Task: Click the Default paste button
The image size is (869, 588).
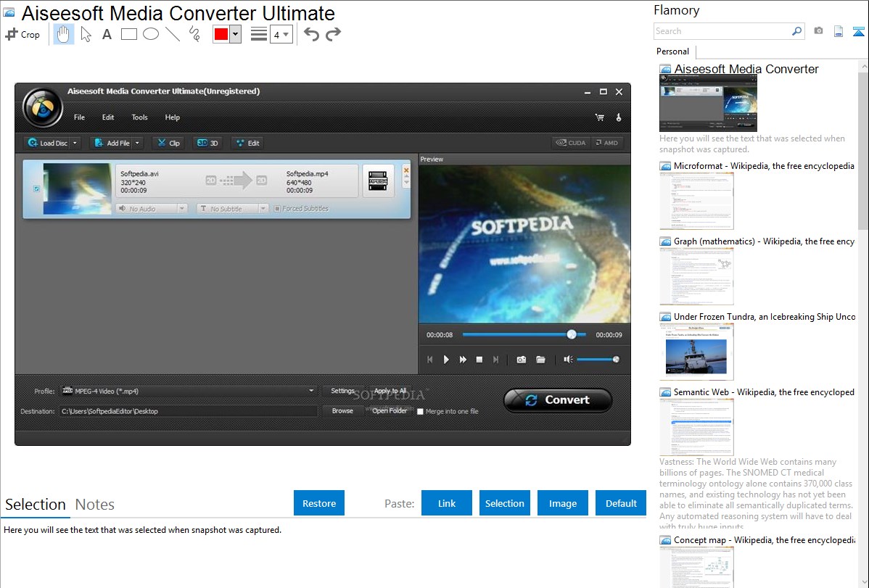Action: coord(621,503)
